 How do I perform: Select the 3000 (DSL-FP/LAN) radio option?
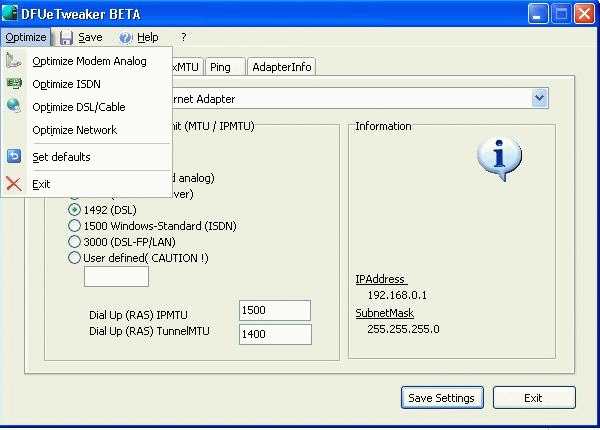pos(74,242)
